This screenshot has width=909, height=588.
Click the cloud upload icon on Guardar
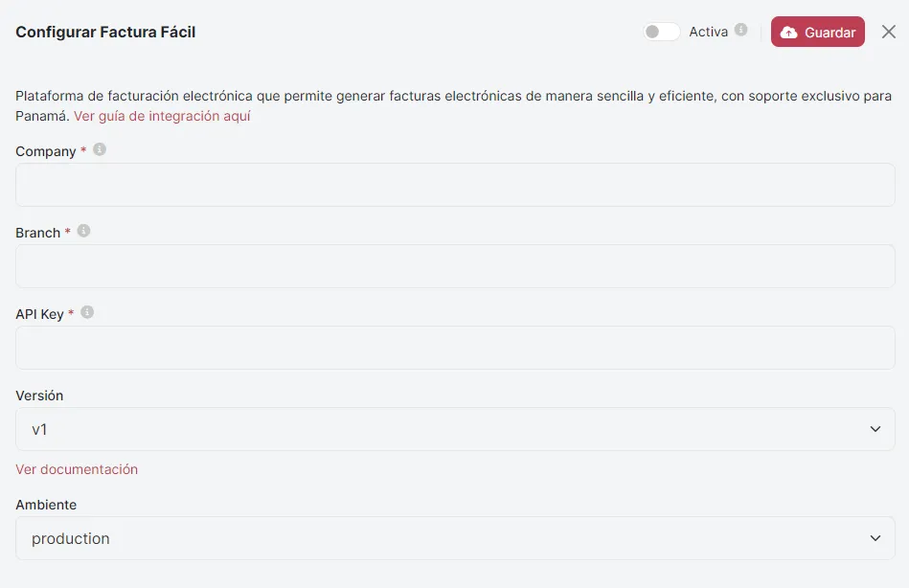click(788, 33)
